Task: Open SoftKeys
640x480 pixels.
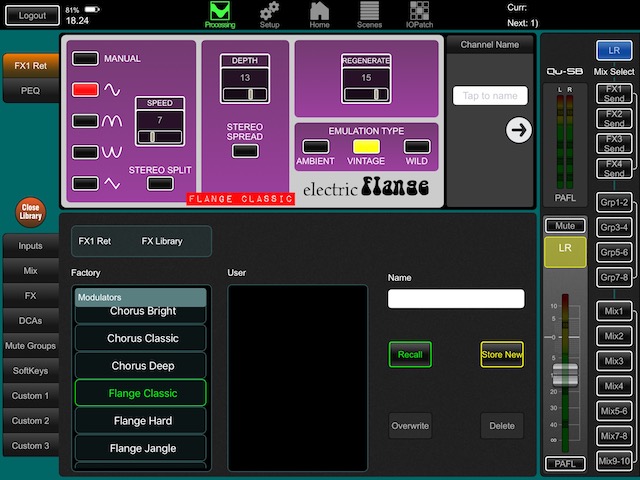Action: click(x=31, y=371)
